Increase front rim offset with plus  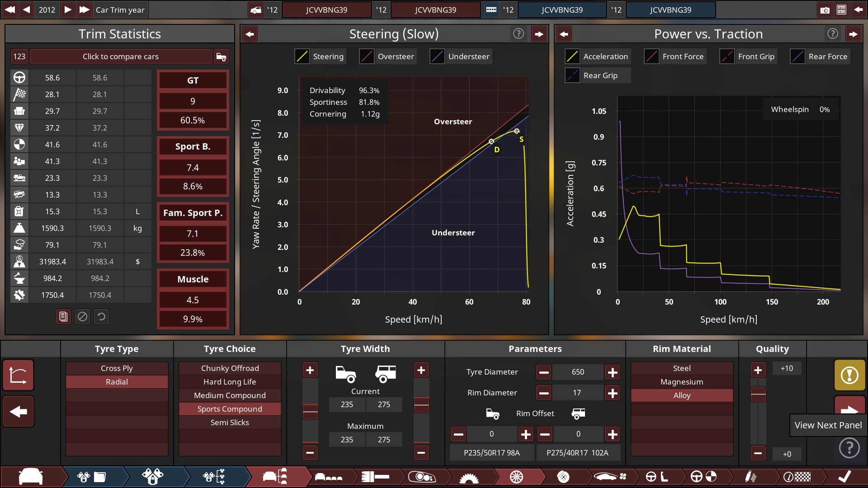pos(526,434)
